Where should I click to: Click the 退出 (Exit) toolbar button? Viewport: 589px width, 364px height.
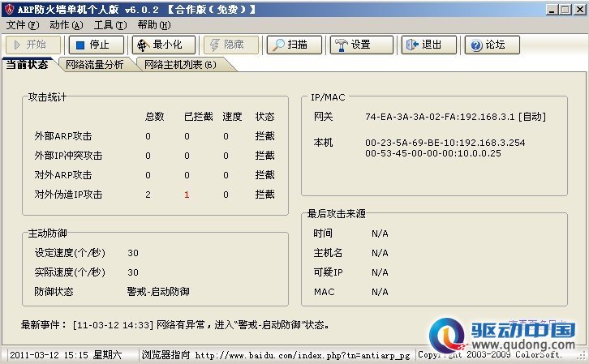(429, 45)
